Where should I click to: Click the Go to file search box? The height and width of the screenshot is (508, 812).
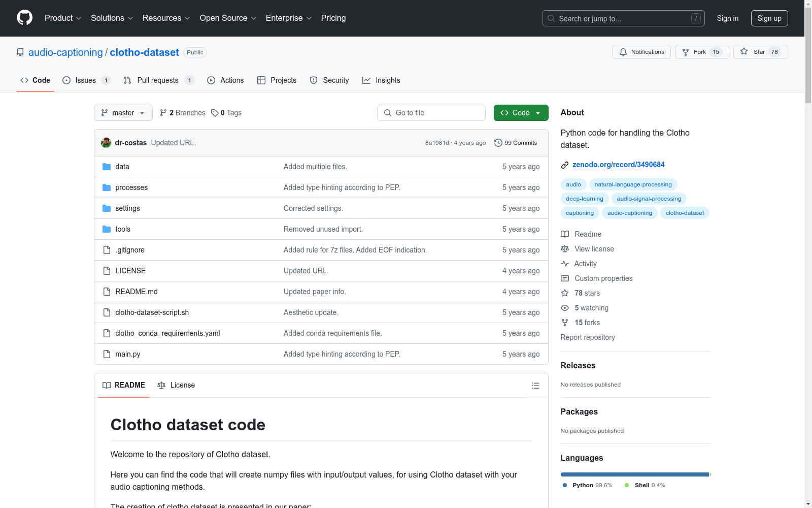click(x=431, y=113)
